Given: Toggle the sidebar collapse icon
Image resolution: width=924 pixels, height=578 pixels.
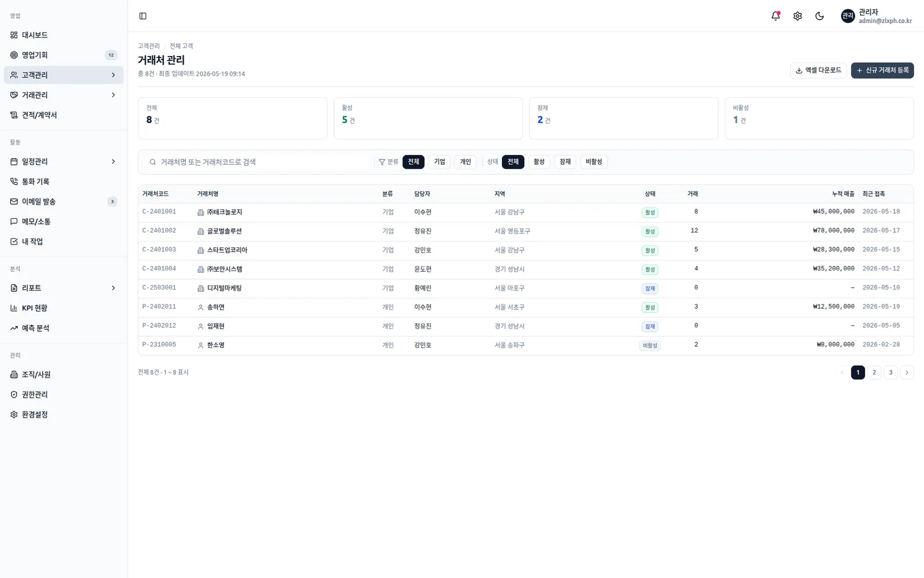Looking at the screenshot, I should point(143,16).
